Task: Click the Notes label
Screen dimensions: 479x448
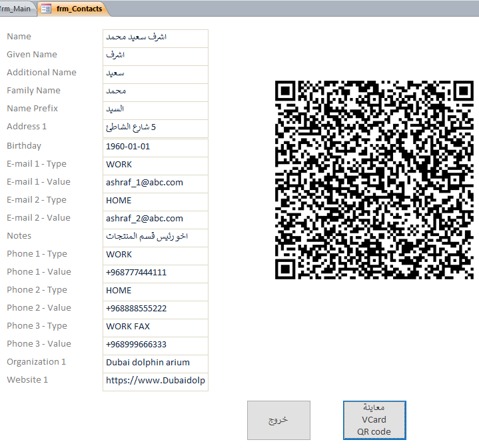Action: [19, 236]
